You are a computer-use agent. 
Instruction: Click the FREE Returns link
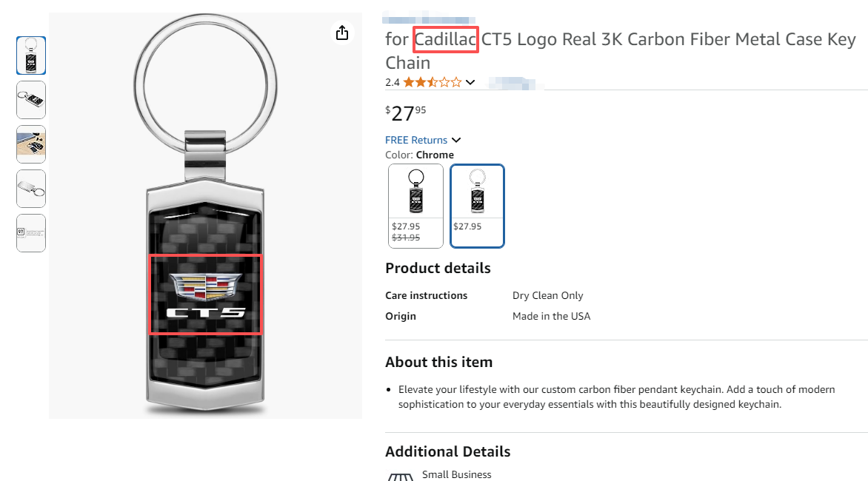[416, 140]
